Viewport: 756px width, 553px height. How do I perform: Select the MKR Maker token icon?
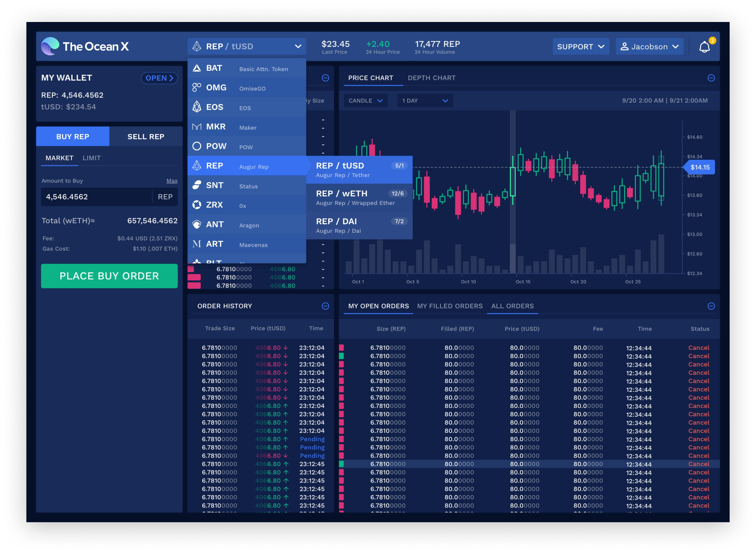(x=197, y=127)
